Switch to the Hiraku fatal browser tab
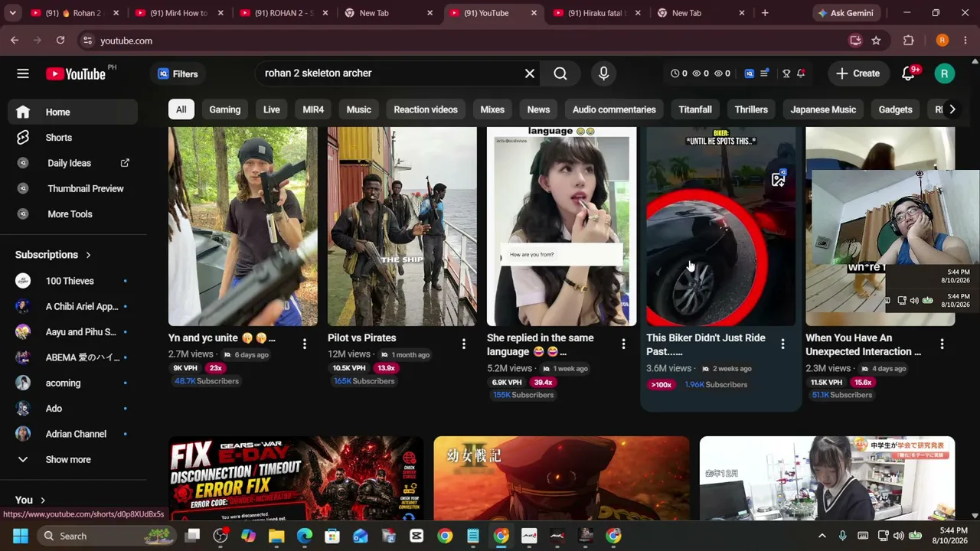Viewport: 980px width, 551px height. tap(597, 13)
